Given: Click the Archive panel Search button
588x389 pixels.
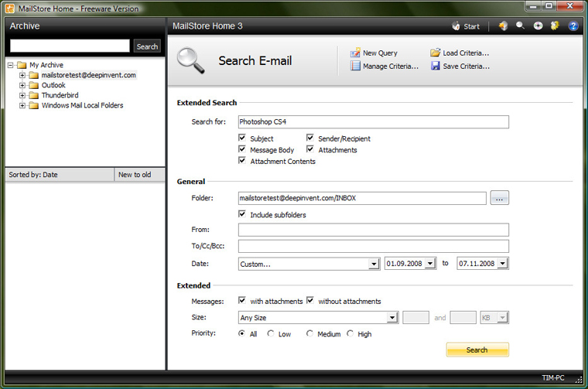Looking at the screenshot, I should [x=147, y=46].
